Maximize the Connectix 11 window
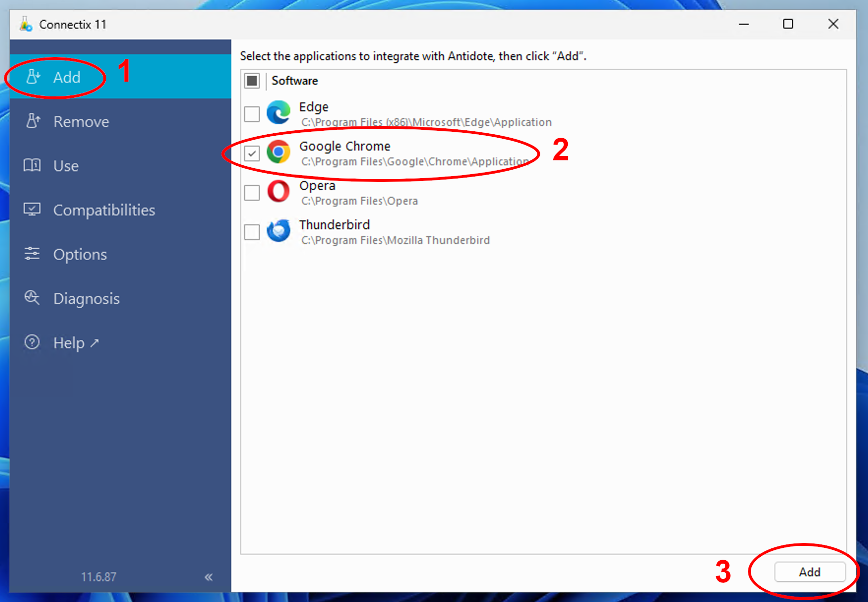 click(x=788, y=24)
